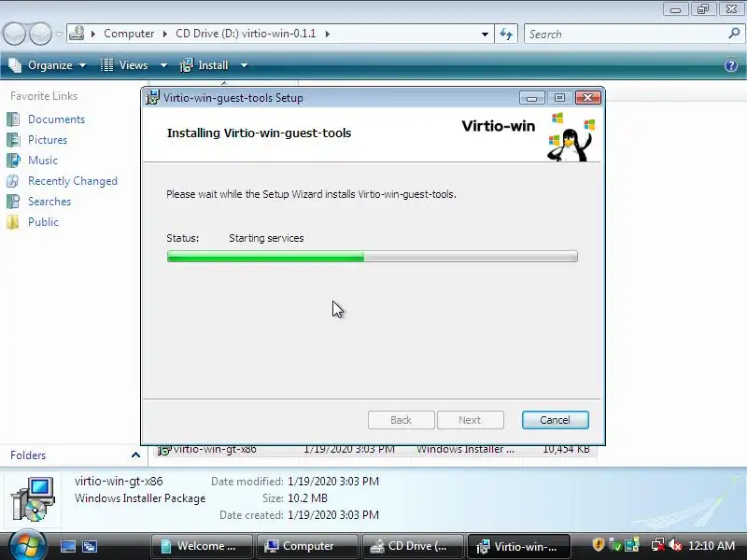Expand the Install dropdown arrow
747x560 pixels.
point(244,65)
